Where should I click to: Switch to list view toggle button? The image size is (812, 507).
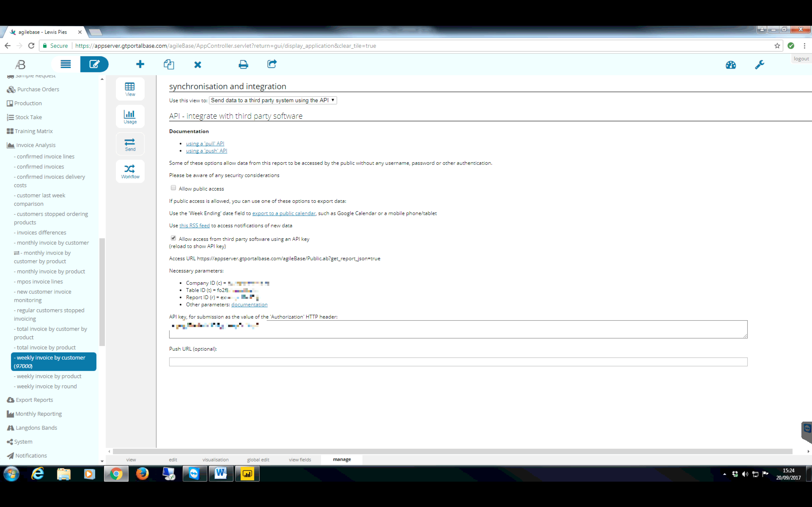coord(66,64)
